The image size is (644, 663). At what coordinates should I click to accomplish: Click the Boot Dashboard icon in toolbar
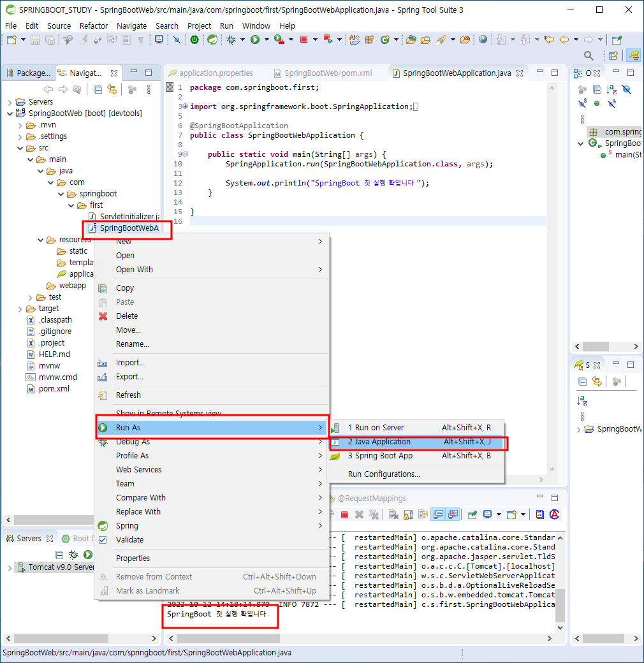194,40
